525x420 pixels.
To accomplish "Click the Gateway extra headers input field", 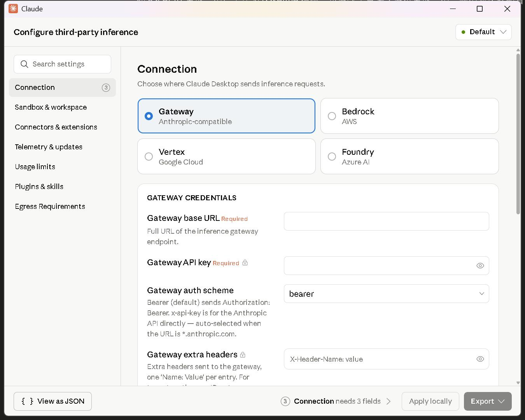I will (x=386, y=359).
